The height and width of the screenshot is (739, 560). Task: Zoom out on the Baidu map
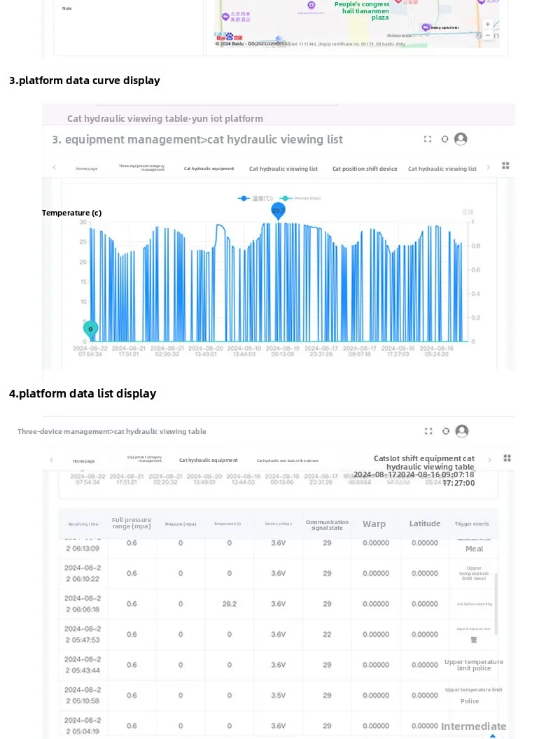[488, 36]
